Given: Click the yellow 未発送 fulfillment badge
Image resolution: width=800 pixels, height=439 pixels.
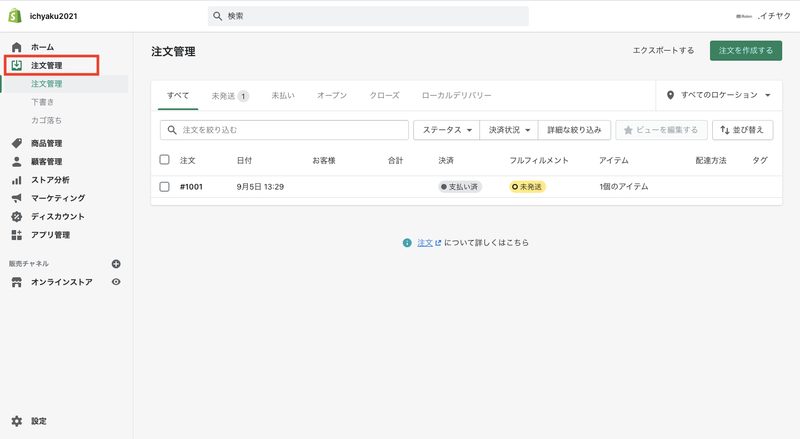Looking at the screenshot, I should tap(527, 187).
